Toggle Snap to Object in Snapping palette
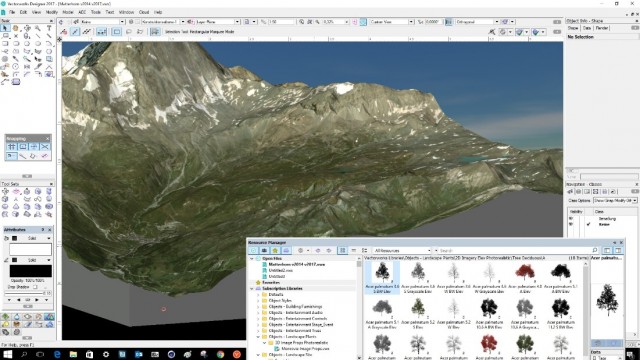 point(23,147)
